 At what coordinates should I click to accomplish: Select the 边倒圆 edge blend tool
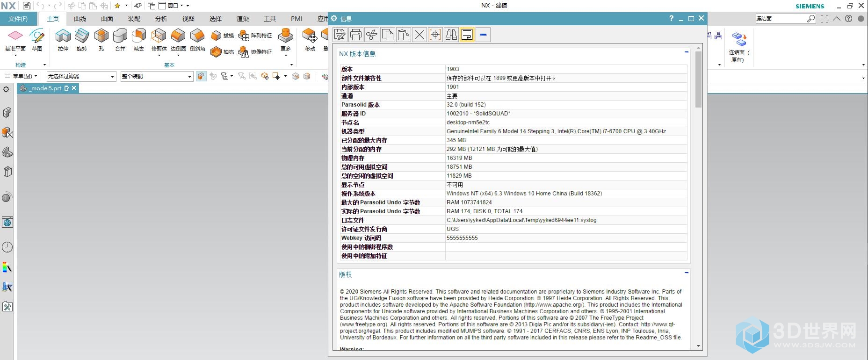[x=178, y=40]
